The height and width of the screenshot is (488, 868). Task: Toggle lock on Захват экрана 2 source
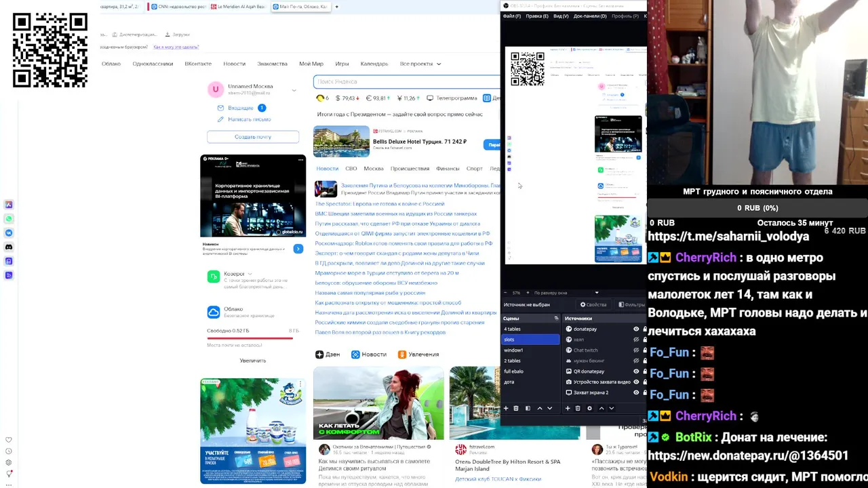pos(644,392)
